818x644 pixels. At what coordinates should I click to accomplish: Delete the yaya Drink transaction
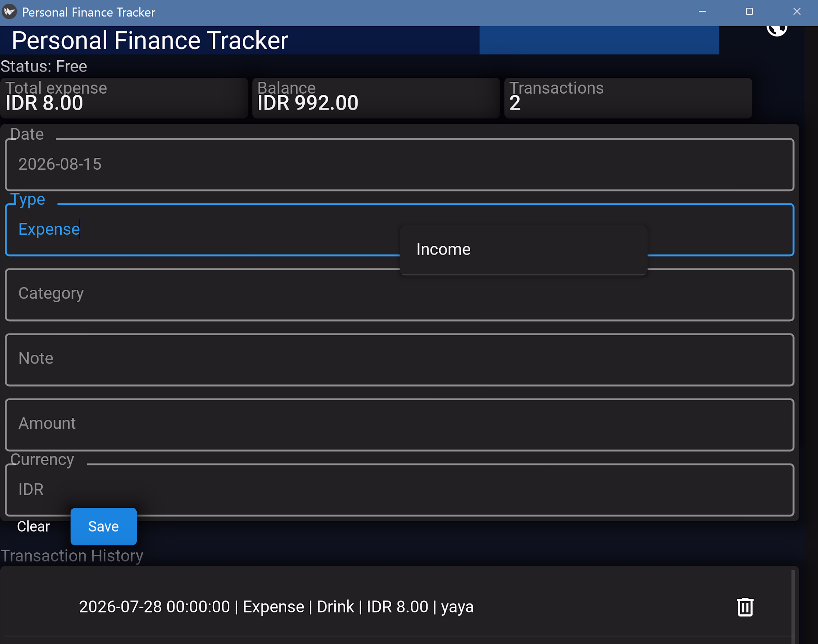pos(745,607)
